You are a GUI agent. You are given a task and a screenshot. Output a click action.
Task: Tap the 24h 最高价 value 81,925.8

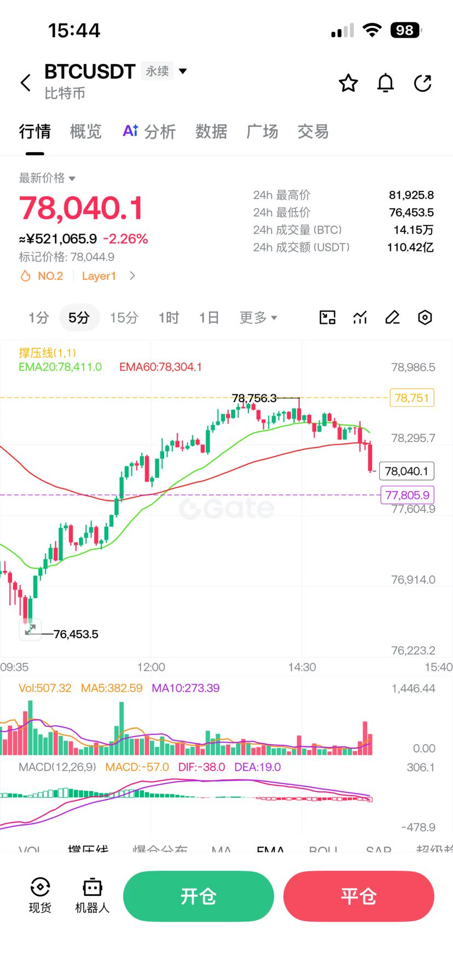pyautogui.click(x=411, y=195)
